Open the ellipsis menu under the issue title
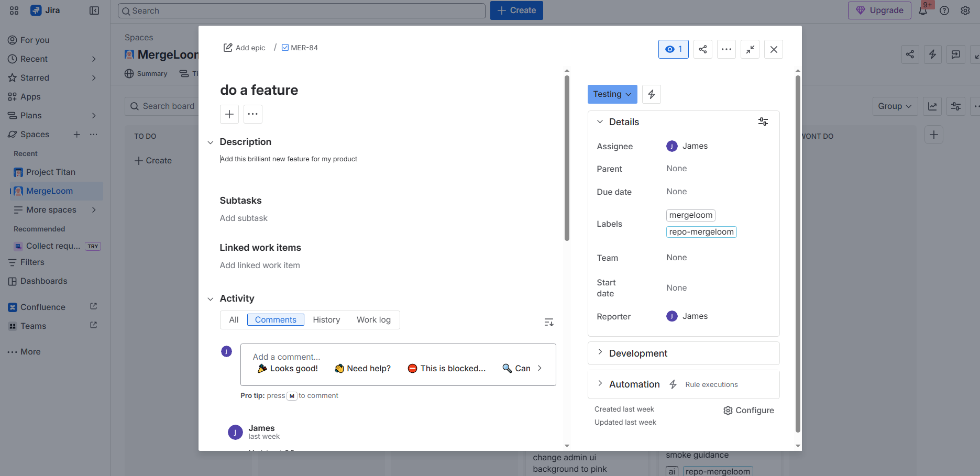Screen dimensions: 980x476 point(253,114)
